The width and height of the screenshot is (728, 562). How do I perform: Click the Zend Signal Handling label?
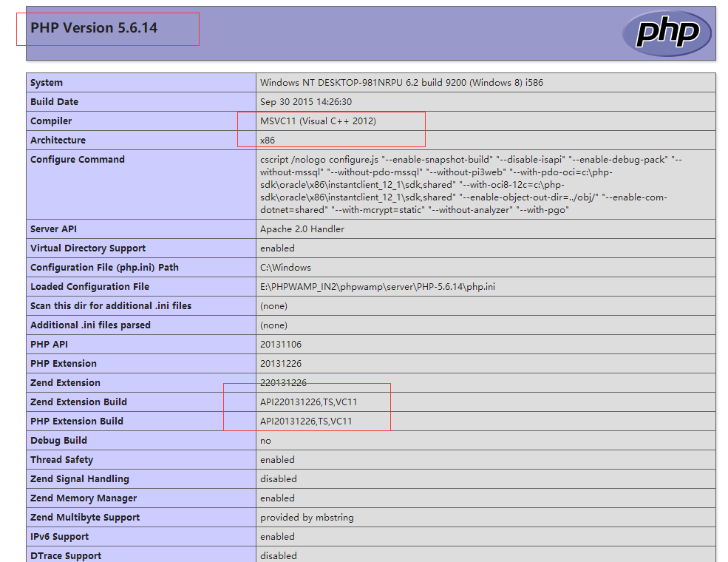[80, 479]
